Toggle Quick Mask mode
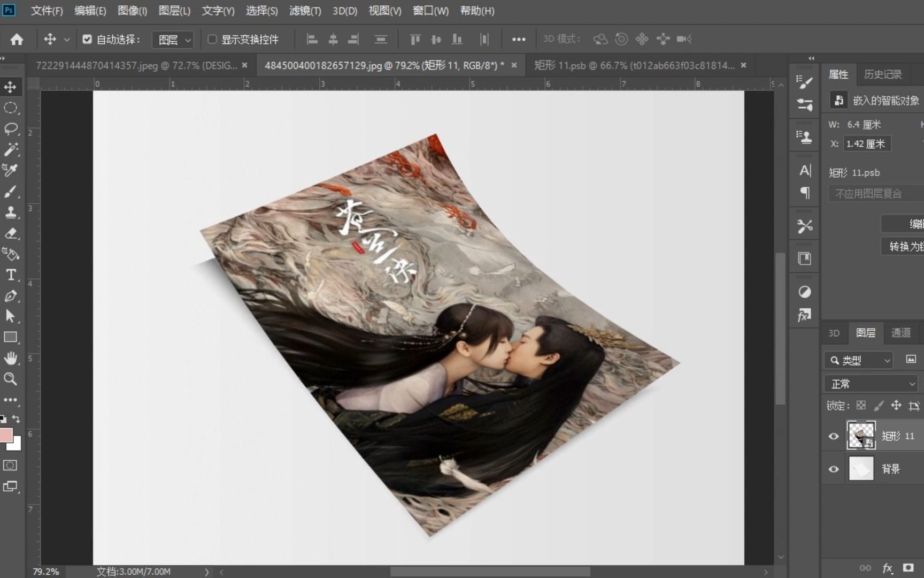Image resolution: width=924 pixels, height=578 pixels. (10, 465)
